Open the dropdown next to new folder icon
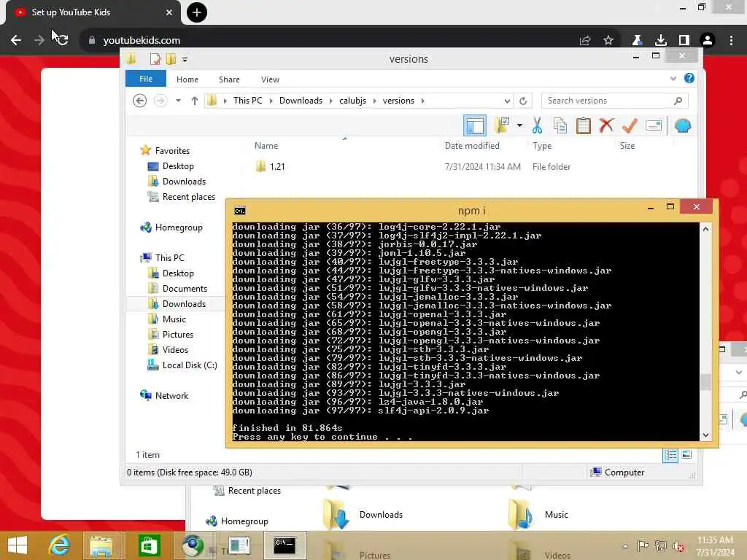This screenshot has width=747, height=560. click(519, 125)
